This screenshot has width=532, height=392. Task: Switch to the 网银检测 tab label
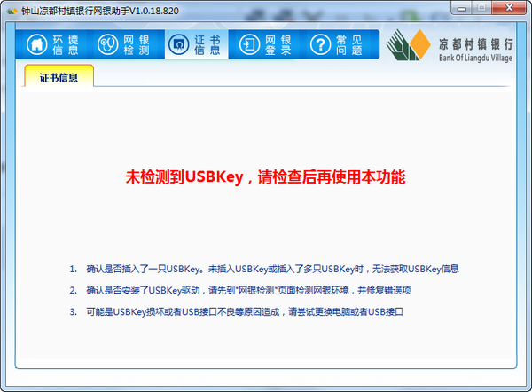pyautogui.click(x=136, y=45)
